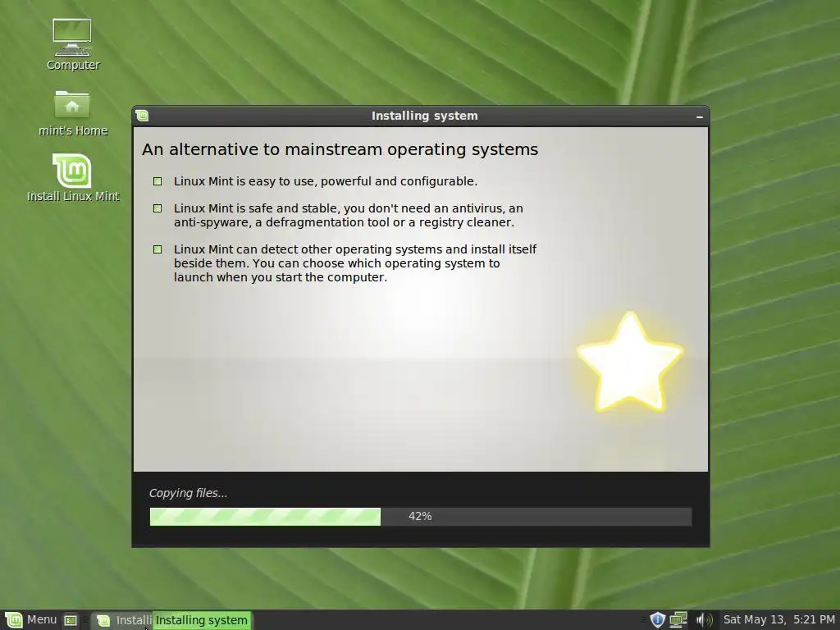This screenshot has width=840, height=630.
Task: Click the 'Installing system' window title text
Action: click(424, 116)
